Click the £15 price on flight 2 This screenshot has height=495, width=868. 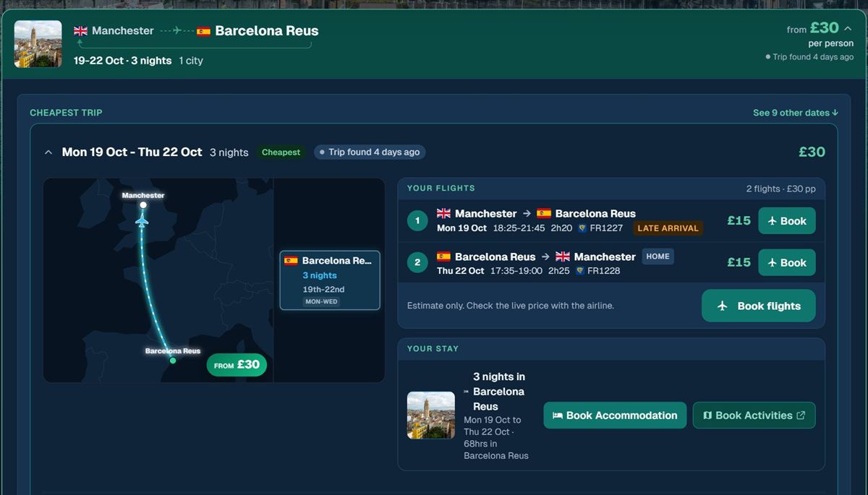739,262
